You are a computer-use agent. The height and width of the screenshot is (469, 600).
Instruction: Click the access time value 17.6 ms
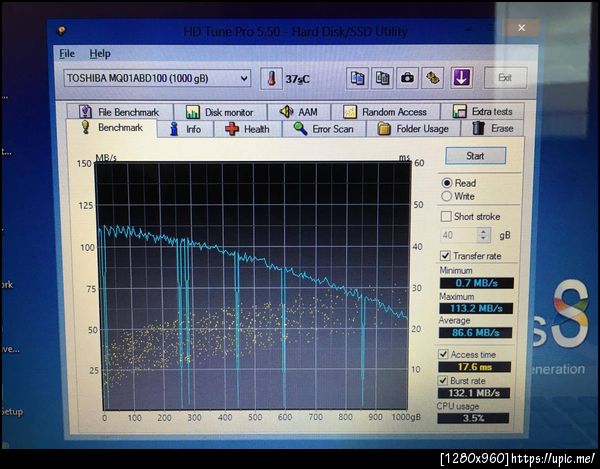[474, 367]
